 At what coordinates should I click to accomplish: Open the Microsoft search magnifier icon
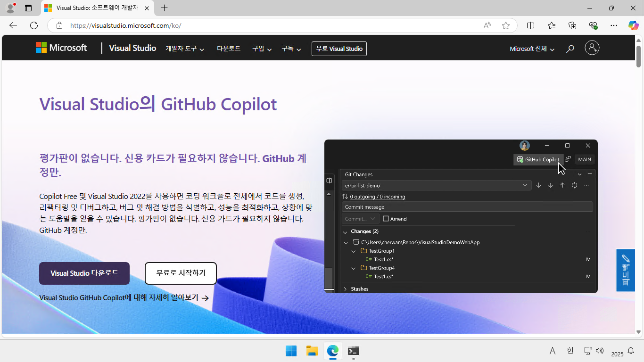[x=570, y=48]
